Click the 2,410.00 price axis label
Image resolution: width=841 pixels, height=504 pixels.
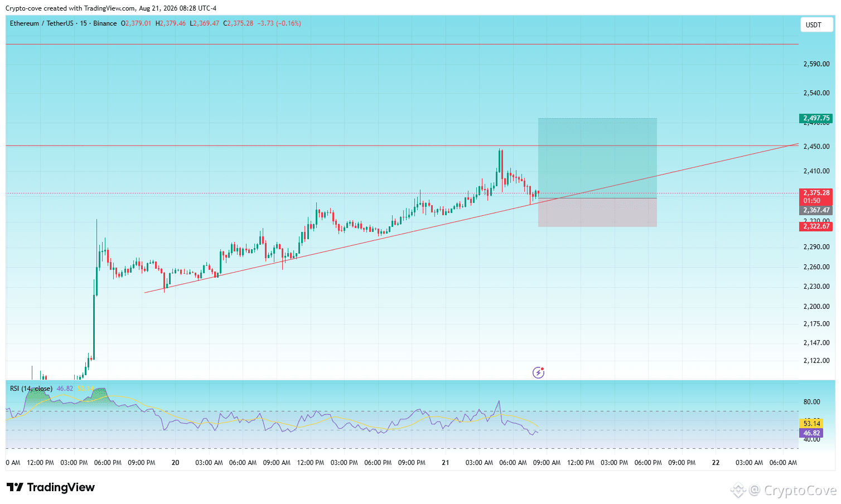pyautogui.click(x=816, y=171)
